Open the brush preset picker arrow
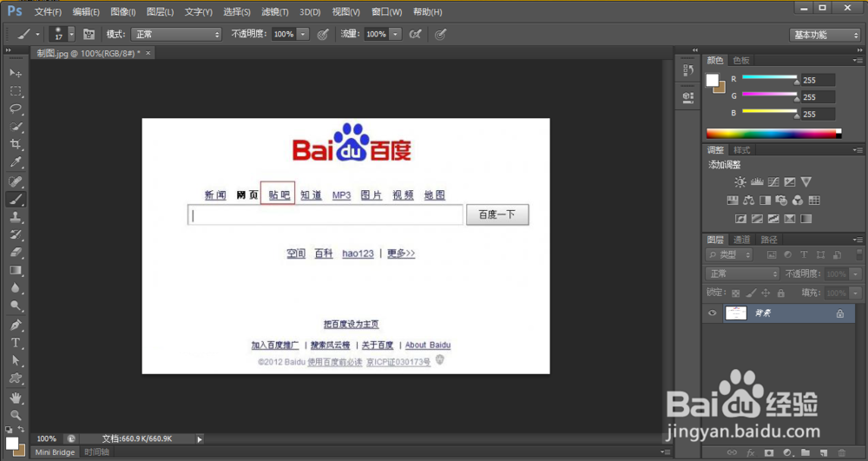 (71, 35)
